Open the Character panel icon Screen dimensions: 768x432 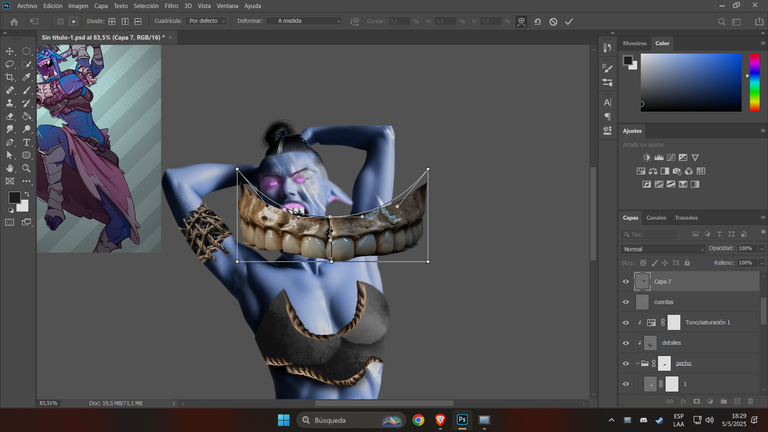[x=607, y=102]
